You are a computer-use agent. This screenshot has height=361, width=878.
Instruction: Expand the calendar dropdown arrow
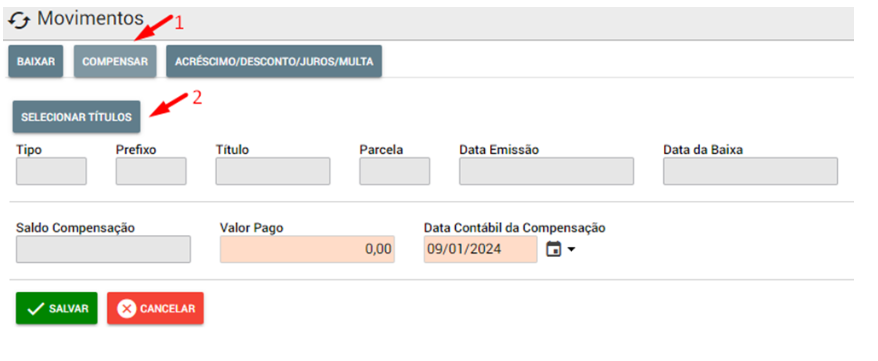tap(571, 250)
